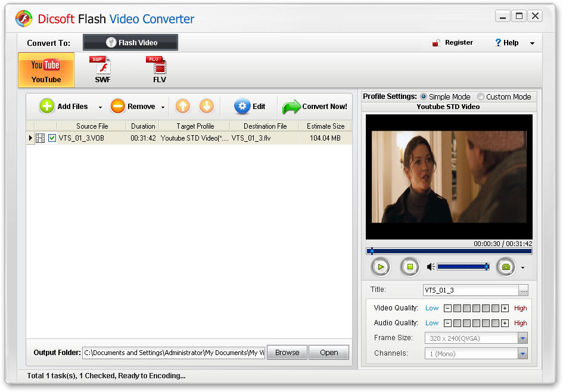Move the selected task down with the arrow

pos(207,106)
